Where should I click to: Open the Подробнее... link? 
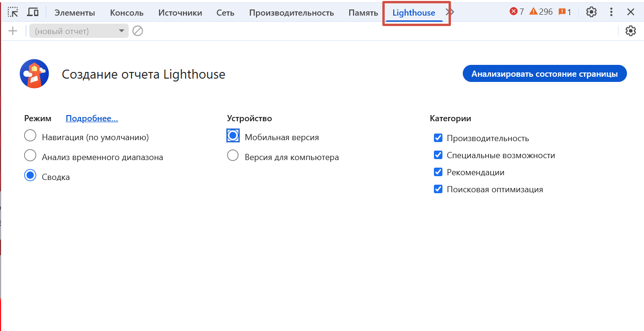[x=92, y=118]
